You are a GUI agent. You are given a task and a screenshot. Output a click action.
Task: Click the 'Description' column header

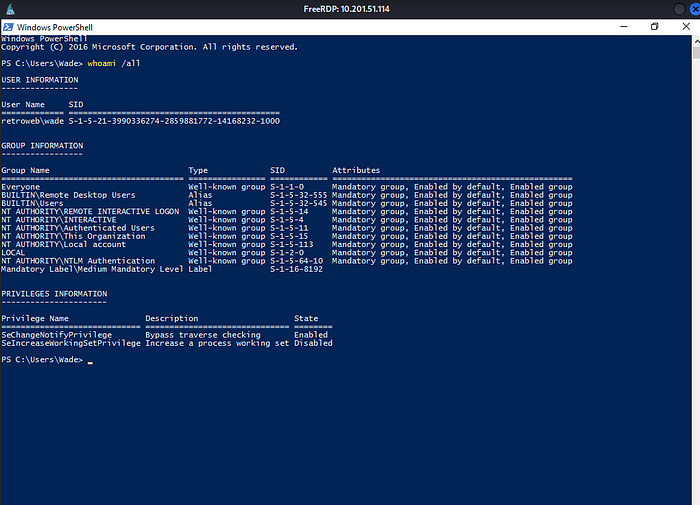(x=172, y=318)
